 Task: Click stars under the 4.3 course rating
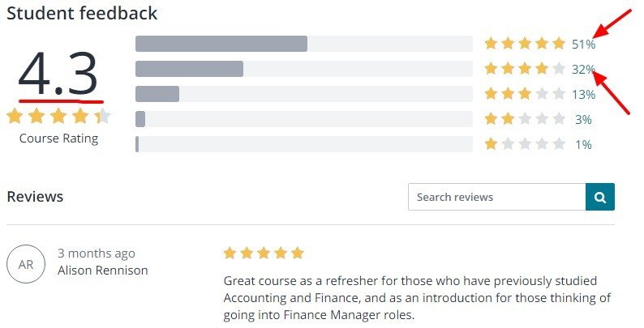[x=58, y=117]
